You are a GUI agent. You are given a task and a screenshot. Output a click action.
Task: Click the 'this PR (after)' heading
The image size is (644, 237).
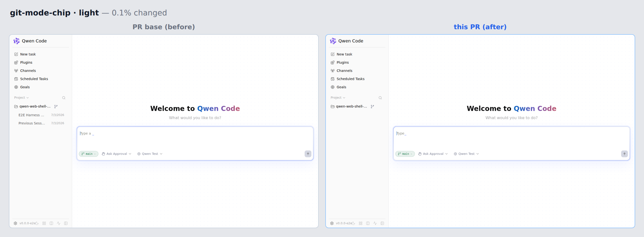pos(480,27)
